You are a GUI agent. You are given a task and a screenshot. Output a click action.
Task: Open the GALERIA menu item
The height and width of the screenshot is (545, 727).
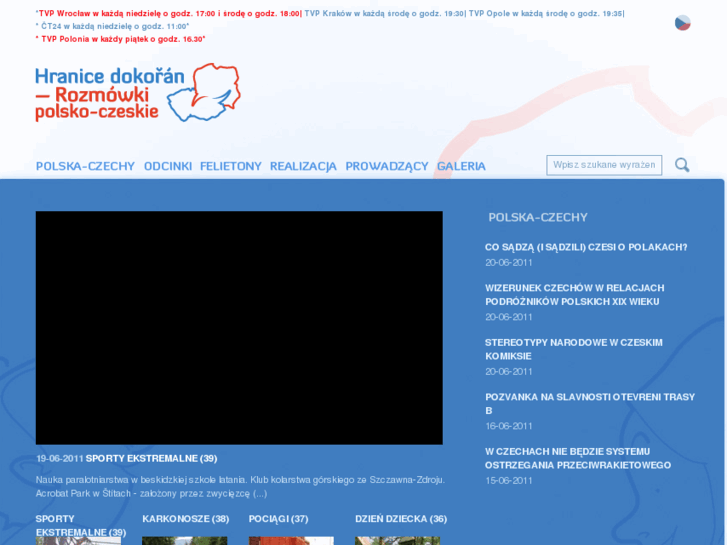tap(461, 166)
